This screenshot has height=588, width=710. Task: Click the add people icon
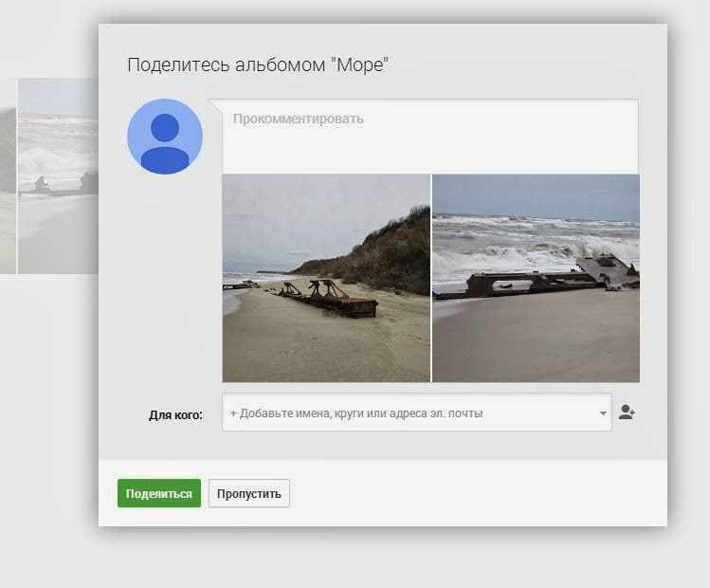coord(627,413)
